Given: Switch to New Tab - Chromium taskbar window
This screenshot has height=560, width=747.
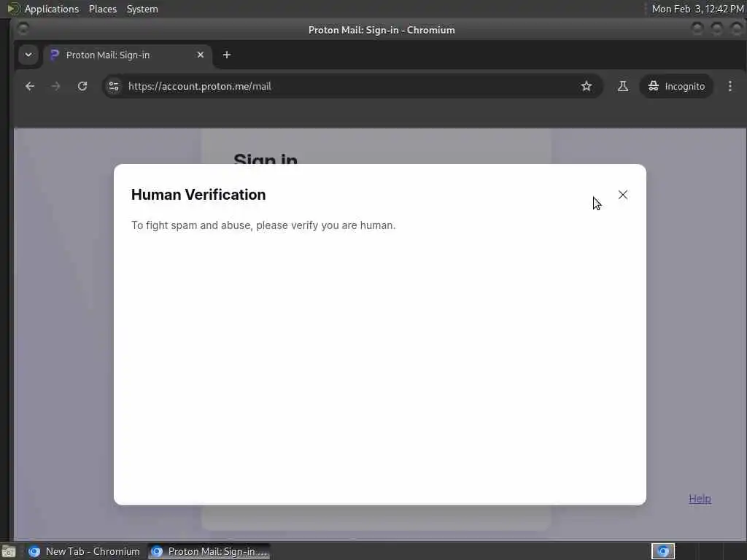Looking at the screenshot, I should pos(85,551).
